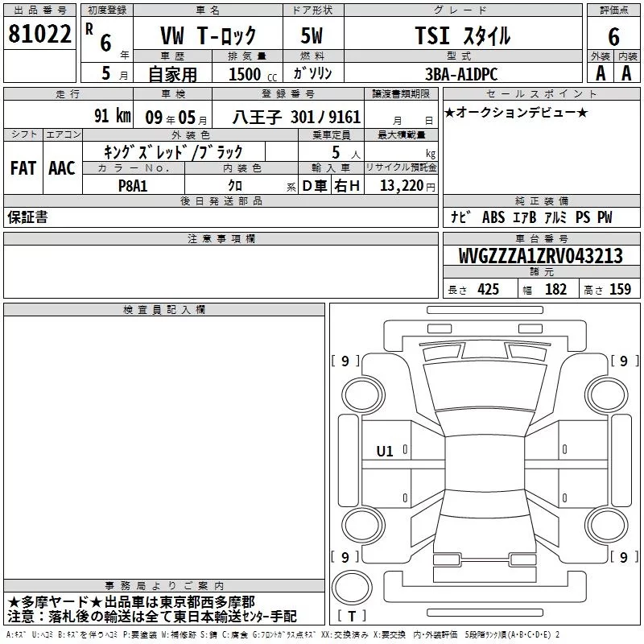
Task: Click sales point ★オークションデビュー★ text
Action: coord(516,112)
